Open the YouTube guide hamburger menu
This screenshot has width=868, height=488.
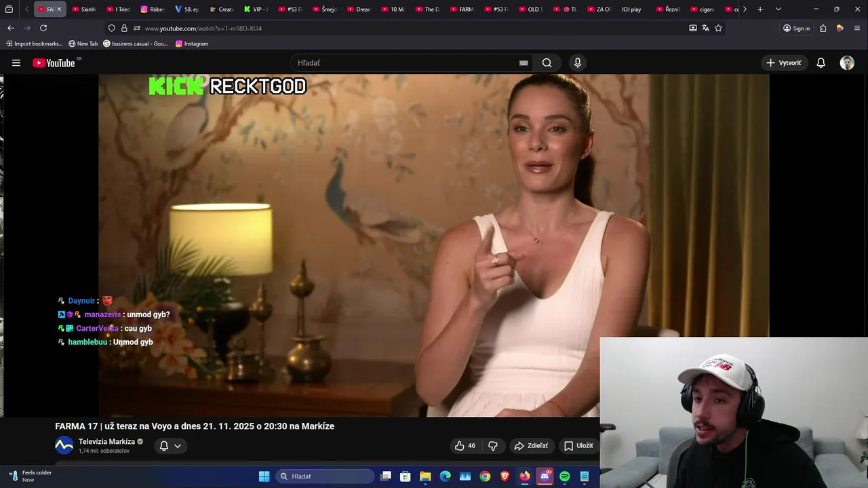pos(16,63)
